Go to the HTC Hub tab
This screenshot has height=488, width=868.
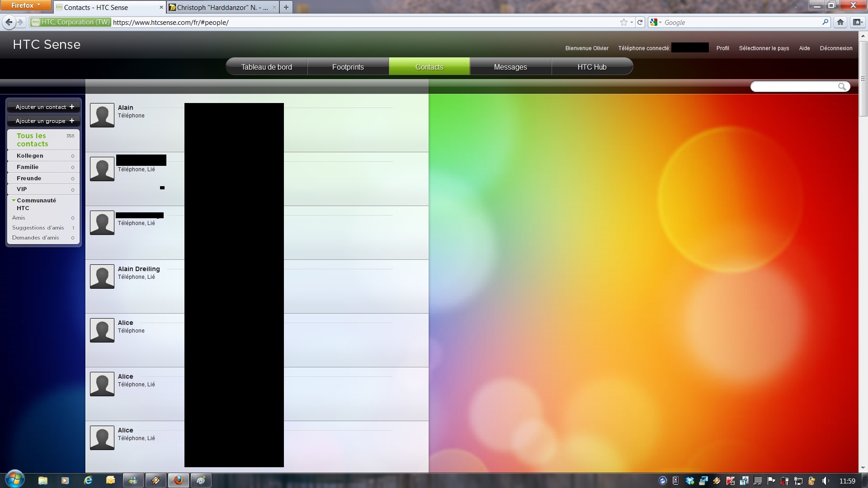(x=592, y=67)
